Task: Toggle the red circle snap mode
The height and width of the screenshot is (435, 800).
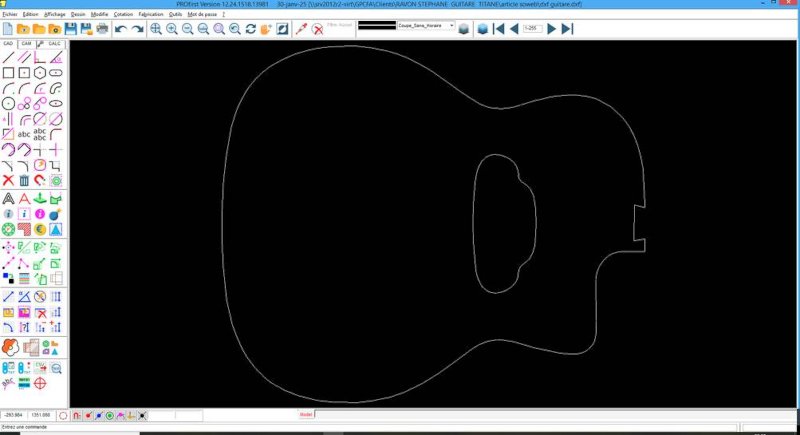Action: (63, 416)
